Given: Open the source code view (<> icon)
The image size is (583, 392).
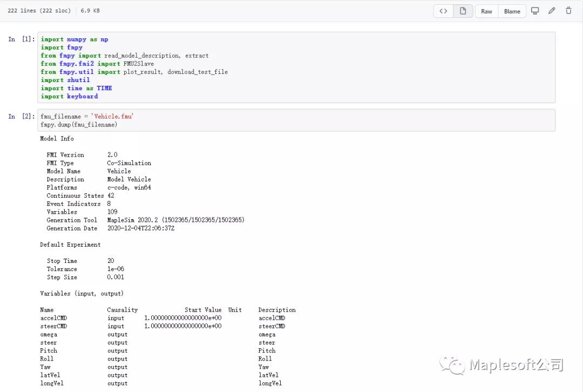Looking at the screenshot, I should 443,11.
